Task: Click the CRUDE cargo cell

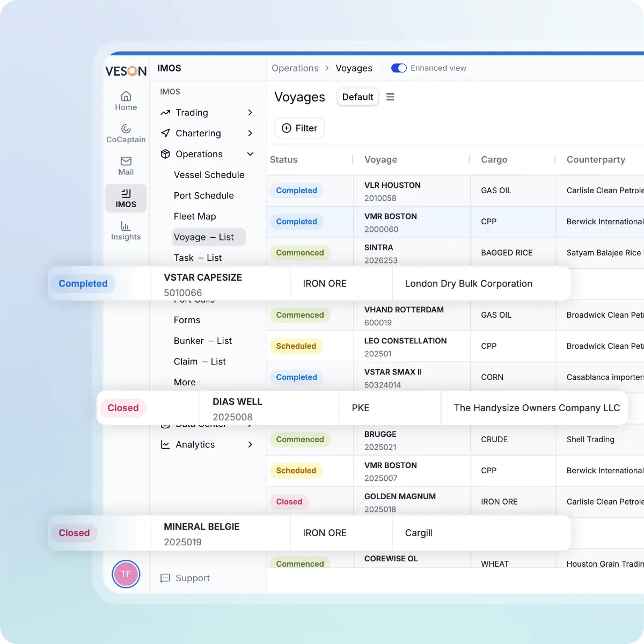Action: [x=494, y=440]
